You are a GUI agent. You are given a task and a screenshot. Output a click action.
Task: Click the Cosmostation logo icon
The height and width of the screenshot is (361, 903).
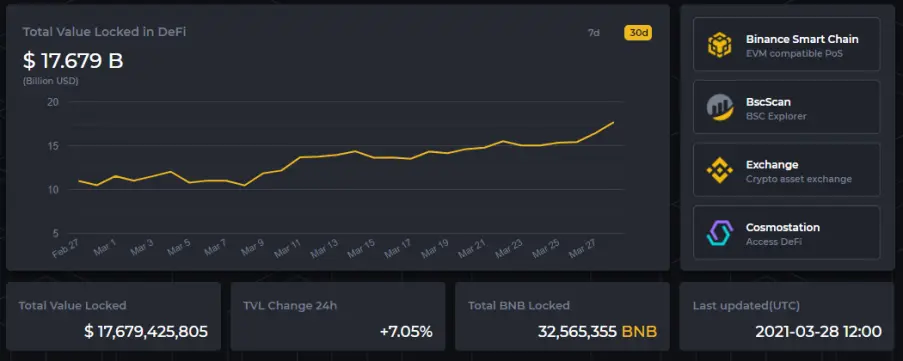pos(719,233)
